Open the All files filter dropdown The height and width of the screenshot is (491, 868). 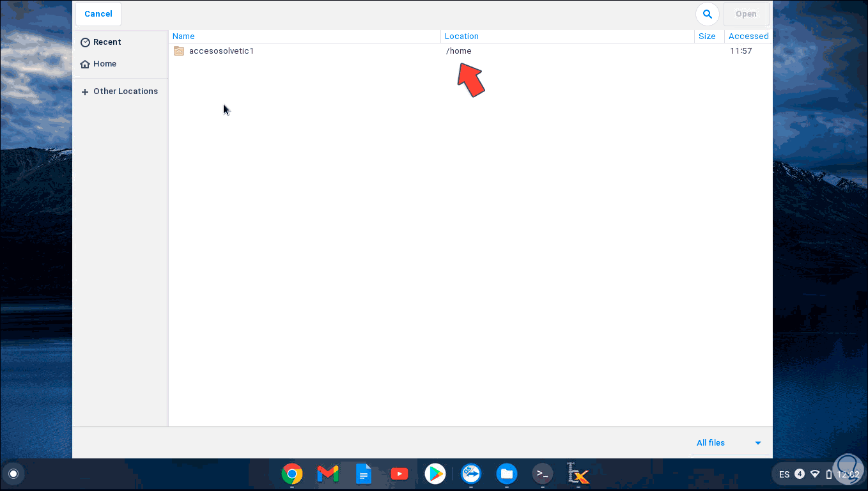[x=730, y=443]
